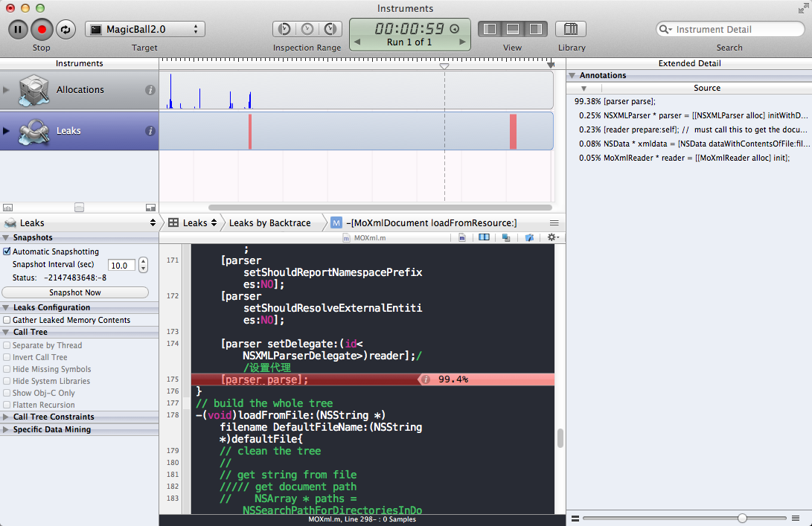This screenshot has height=526, width=812.
Task: Check Separate by Thread
Action: point(7,344)
